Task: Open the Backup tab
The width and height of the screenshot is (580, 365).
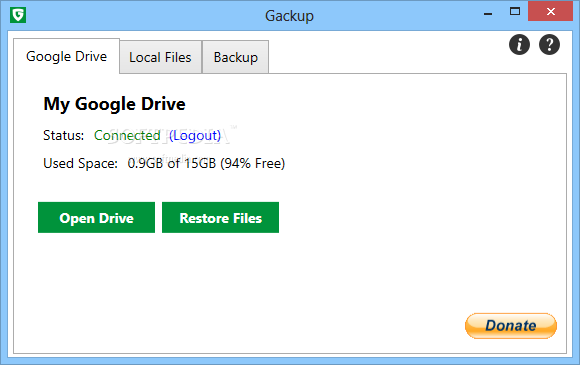Action: pyautogui.click(x=236, y=57)
